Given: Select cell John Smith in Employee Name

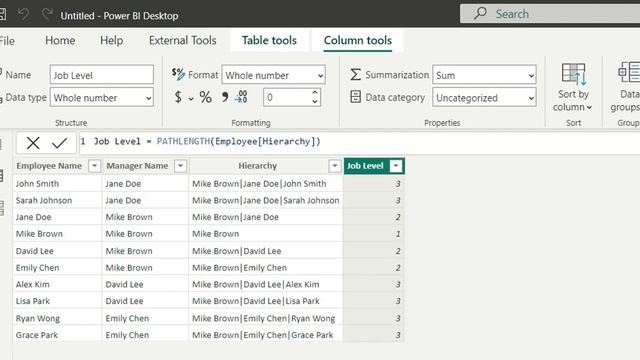Looking at the screenshot, I should (x=58, y=184).
